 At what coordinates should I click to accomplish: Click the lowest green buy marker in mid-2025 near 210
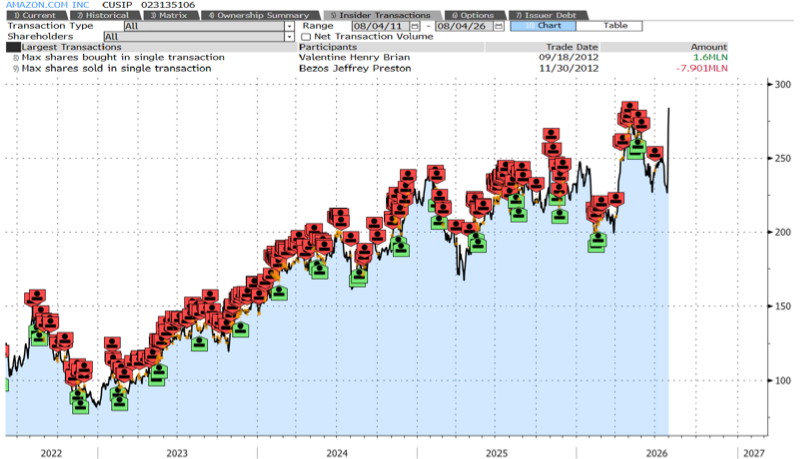point(560,216)
